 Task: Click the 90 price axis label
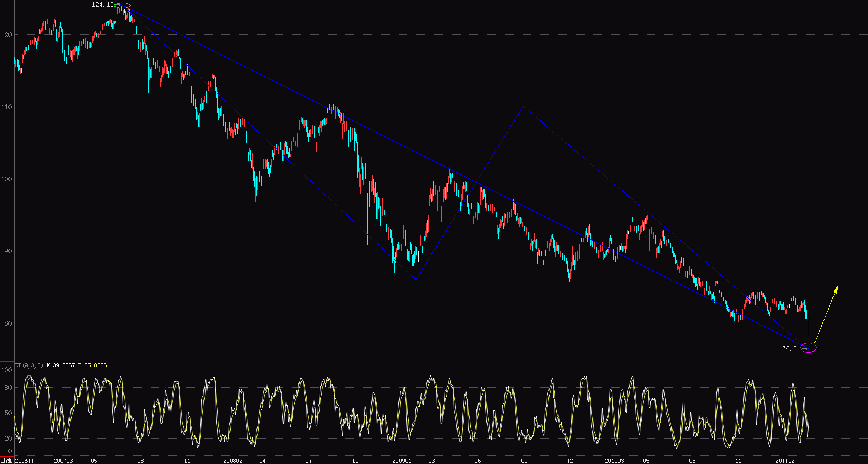coord(8,251)
